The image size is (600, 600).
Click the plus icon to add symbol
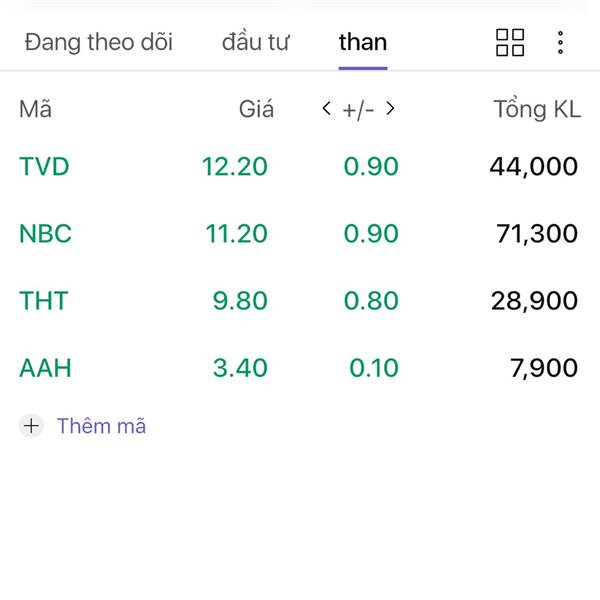[32, 426]
